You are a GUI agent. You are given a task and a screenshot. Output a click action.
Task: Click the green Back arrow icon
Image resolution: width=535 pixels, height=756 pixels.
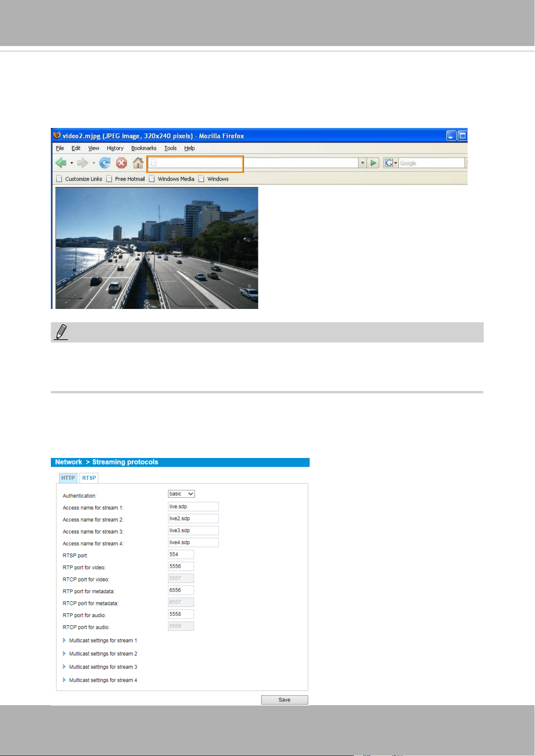[x=61, y=163]
